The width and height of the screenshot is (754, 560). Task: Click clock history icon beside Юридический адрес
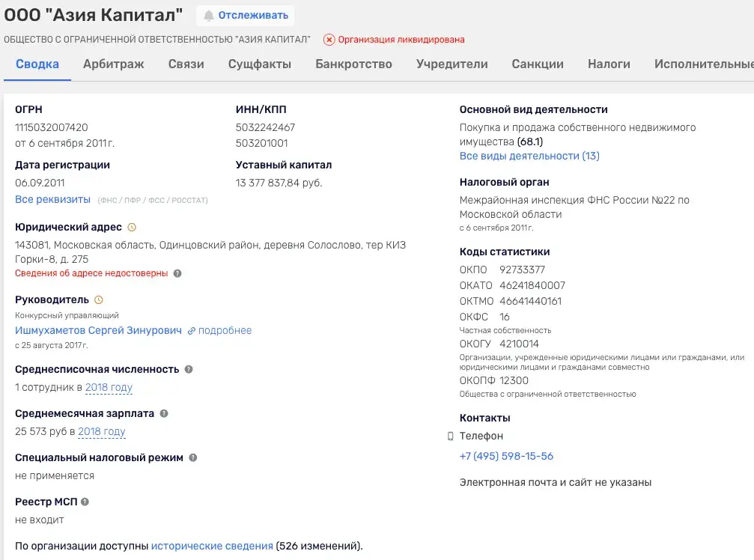tap(132, 227)
